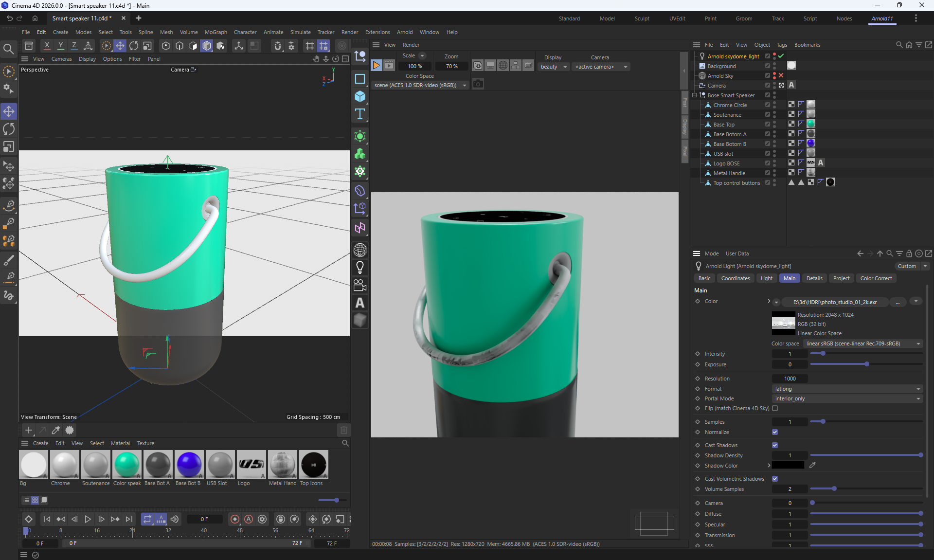Enable Flip (match Cinema 4D Sky) checkbox
934x560 pixels.
tap(775, 408)
